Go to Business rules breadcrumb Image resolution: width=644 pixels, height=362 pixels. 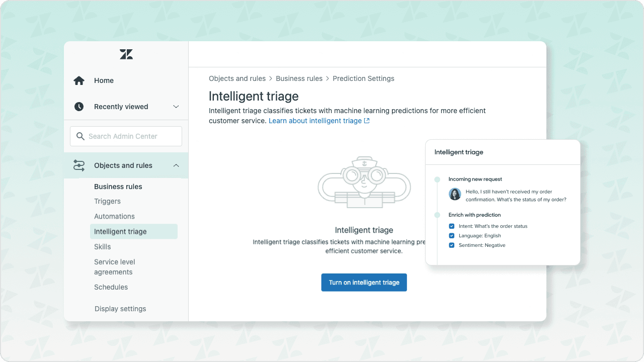pos(299,78)
